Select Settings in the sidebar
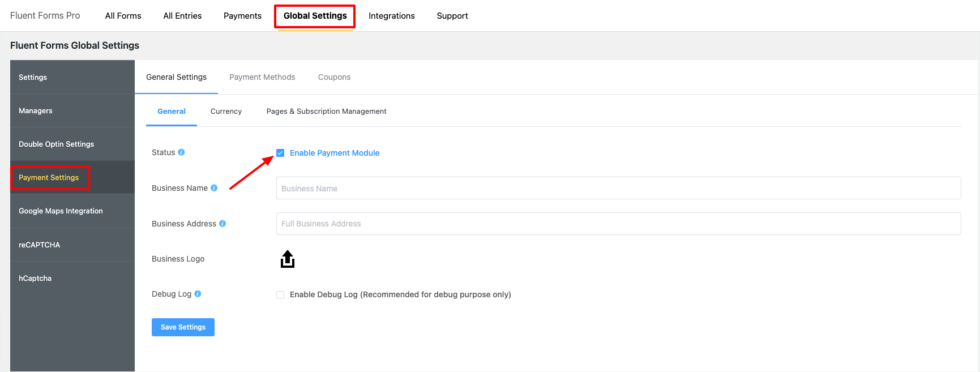The height and width of the screenshot is (372, 980). tap(72, 77)
